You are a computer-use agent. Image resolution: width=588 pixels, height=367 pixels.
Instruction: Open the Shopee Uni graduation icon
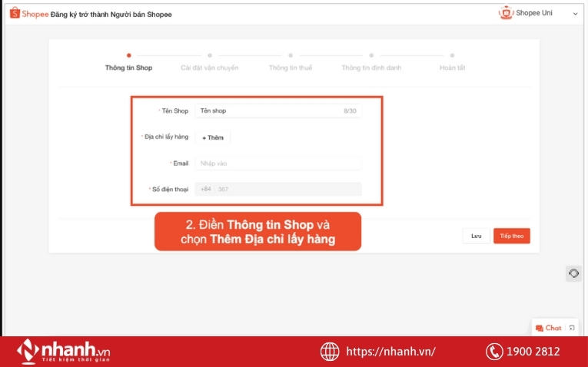[506, 13]
